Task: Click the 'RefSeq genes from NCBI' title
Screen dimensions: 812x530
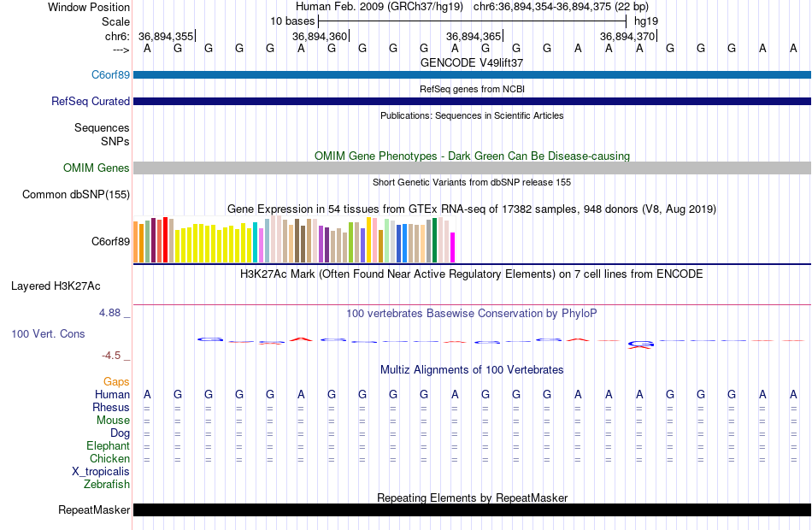Action: click(472, 89)
